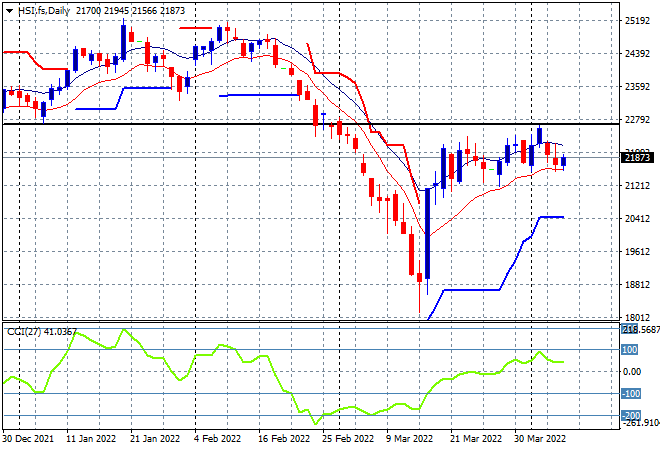The height and width of the screenshot is (450, 660).
Task: Click the latest blue candle at chart's right edge
Action: [x=564, y=161]
